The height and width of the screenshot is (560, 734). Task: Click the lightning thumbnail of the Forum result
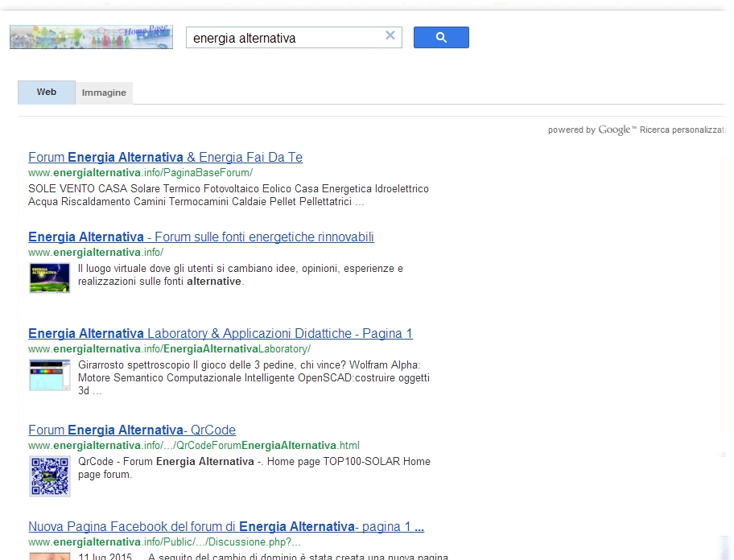point(50,278)
